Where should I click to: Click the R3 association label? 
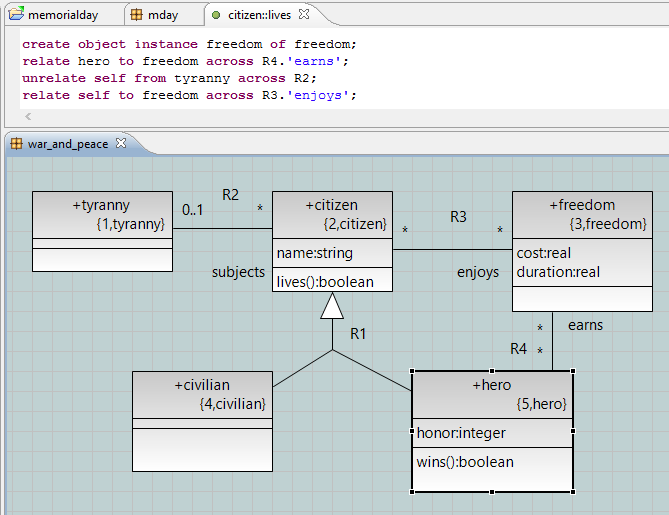pyautogui.click(x=458, y=216)
